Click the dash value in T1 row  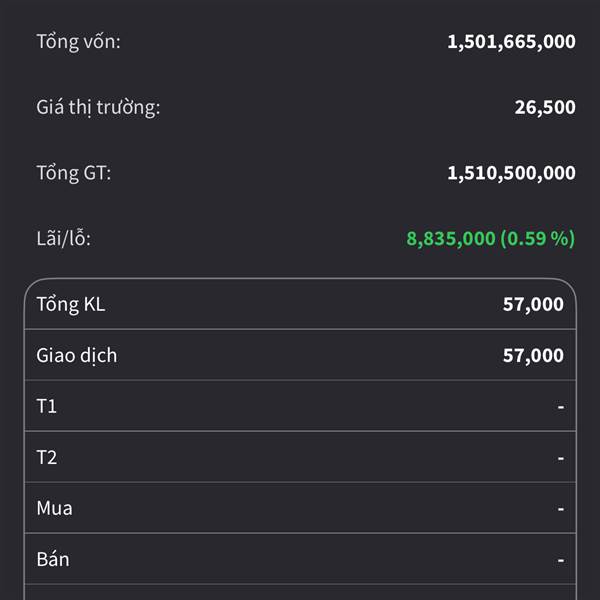pyautogui.click(x=561, y=406)
